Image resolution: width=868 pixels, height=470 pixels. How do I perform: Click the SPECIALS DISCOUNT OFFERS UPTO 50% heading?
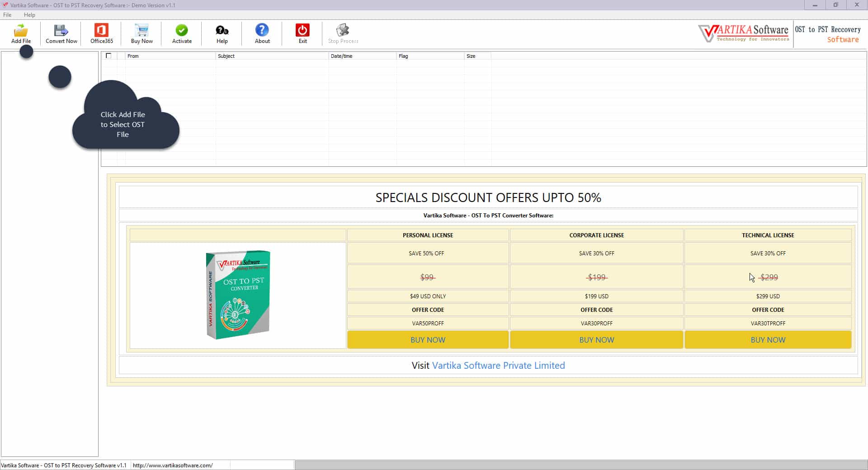(488, 197)
